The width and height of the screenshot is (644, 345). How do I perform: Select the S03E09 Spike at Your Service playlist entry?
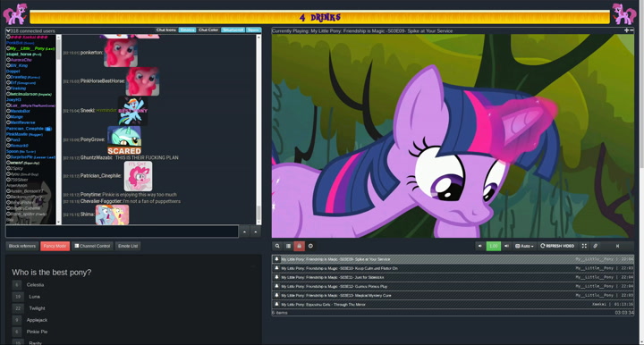[453, 259]
